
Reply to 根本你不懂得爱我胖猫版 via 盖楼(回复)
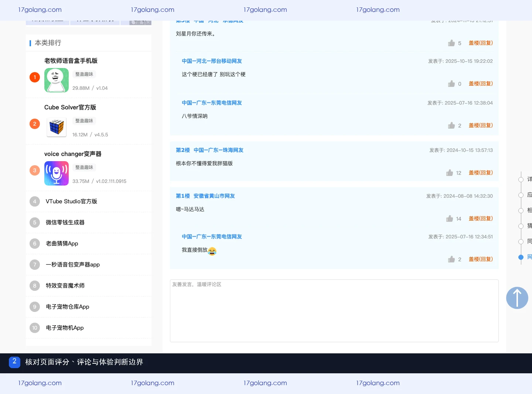481,173
